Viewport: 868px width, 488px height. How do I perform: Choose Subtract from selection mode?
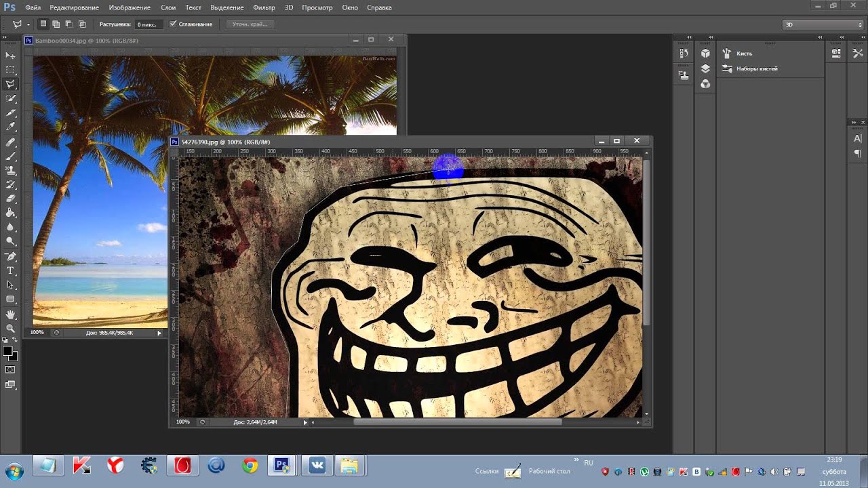(x=69, y=24)
